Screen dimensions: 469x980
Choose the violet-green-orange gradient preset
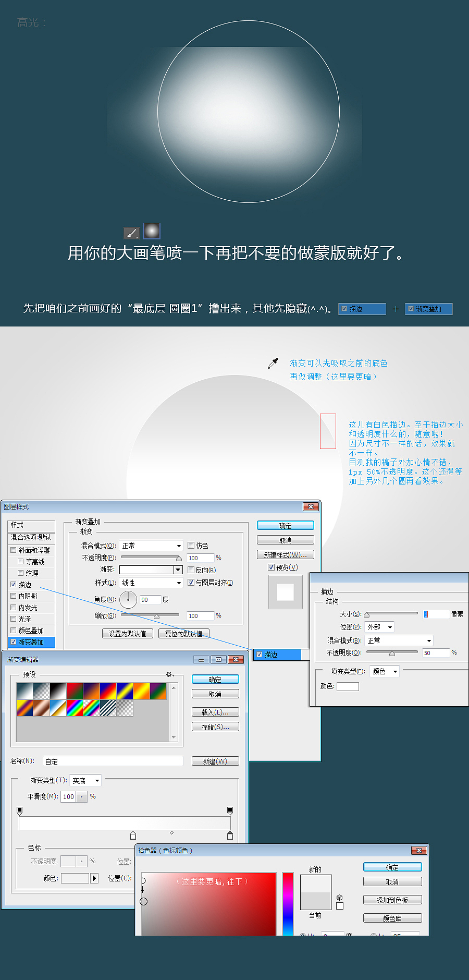[158, 692]
